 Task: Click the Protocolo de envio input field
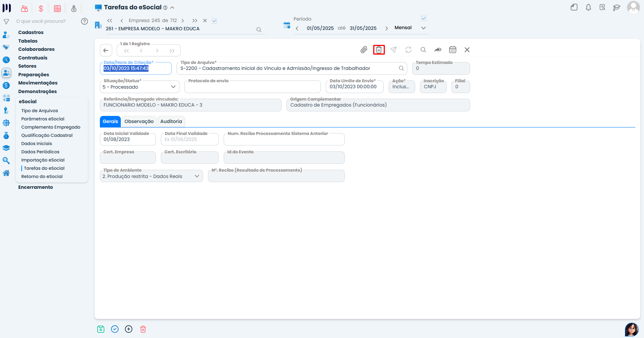point(252,87)
